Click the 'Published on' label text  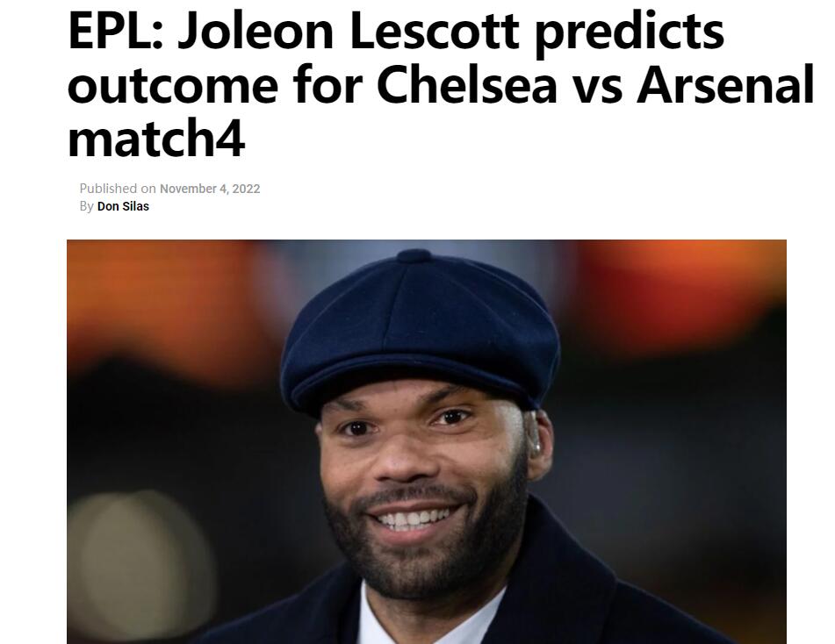(x=118, y=189)
